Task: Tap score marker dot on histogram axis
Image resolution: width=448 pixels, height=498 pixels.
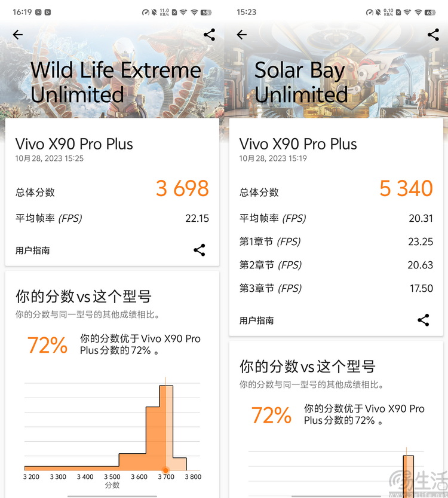Action: pyautogui.click(x=165, y=470)
